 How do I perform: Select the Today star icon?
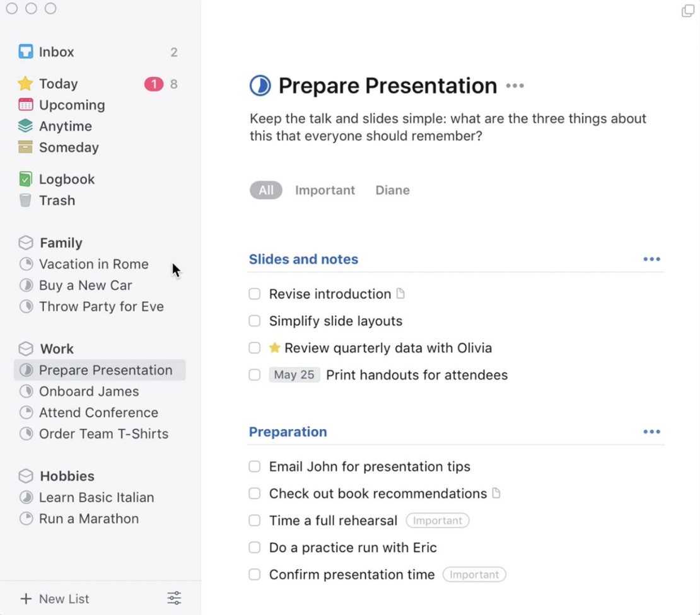click(x=24, y=84)
